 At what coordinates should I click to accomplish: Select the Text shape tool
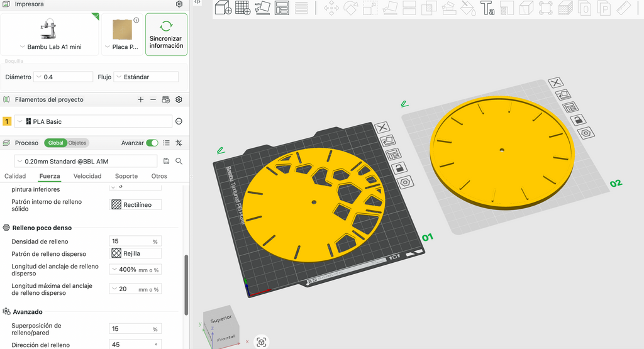487,8
